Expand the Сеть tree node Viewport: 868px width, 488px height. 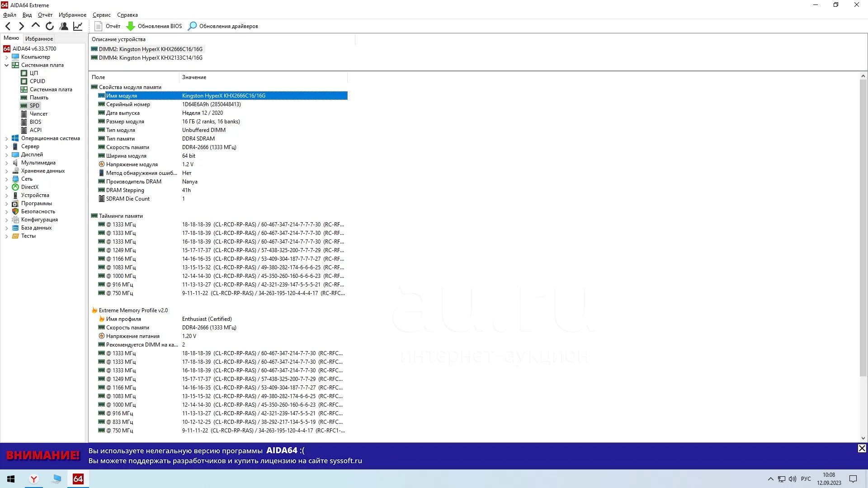[6, 179]
